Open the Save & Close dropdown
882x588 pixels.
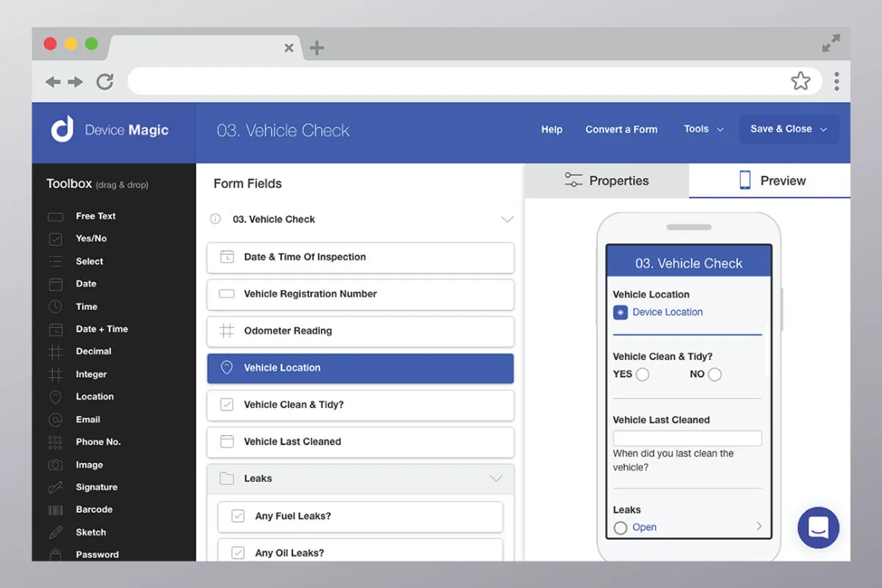[x=789, y=129]
